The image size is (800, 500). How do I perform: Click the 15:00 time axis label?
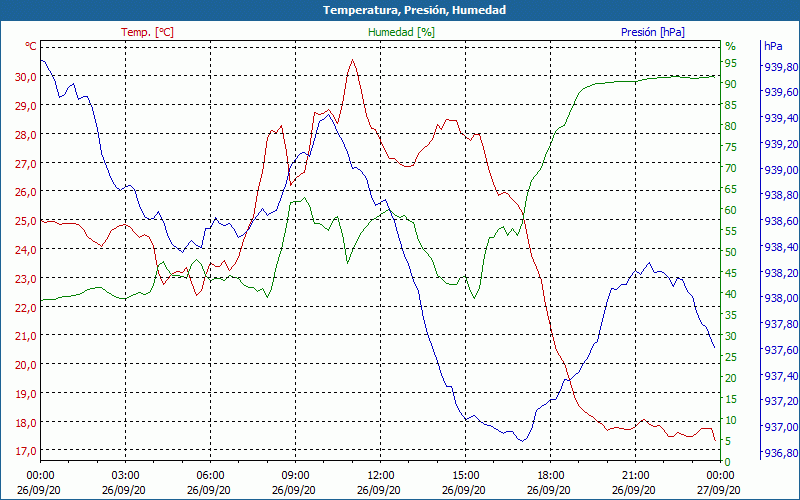coord(465,476)
